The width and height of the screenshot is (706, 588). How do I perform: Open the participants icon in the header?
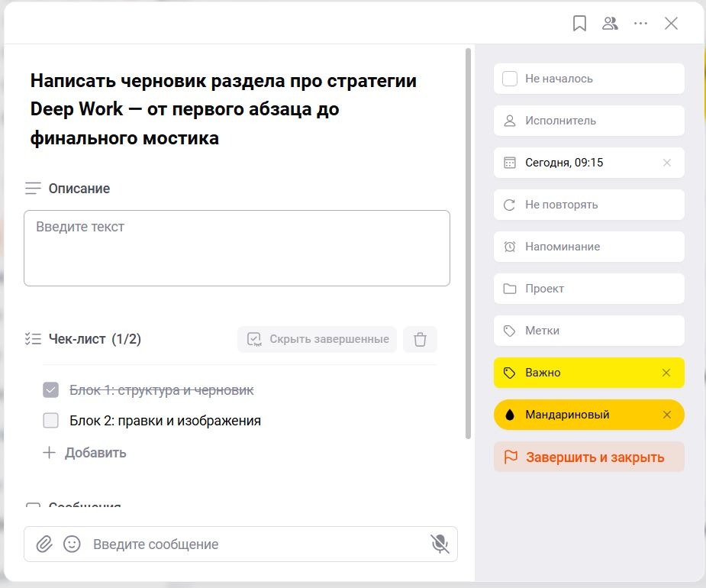point(610,24)
